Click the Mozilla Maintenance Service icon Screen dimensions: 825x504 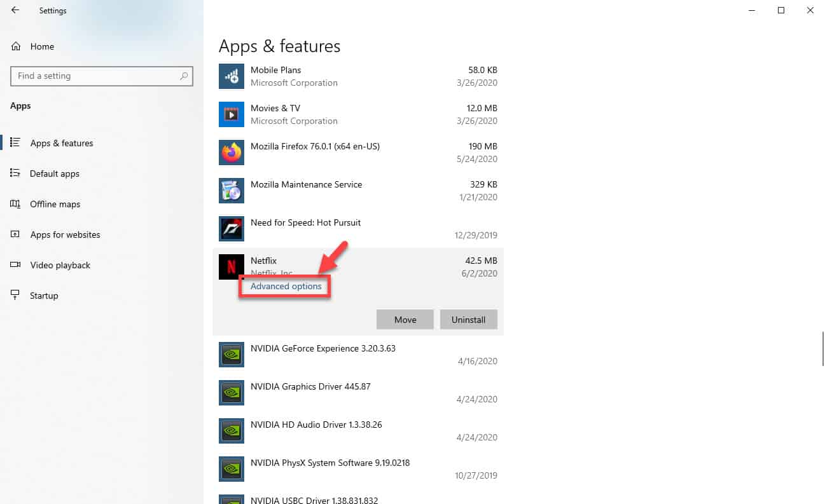(232, 191)
